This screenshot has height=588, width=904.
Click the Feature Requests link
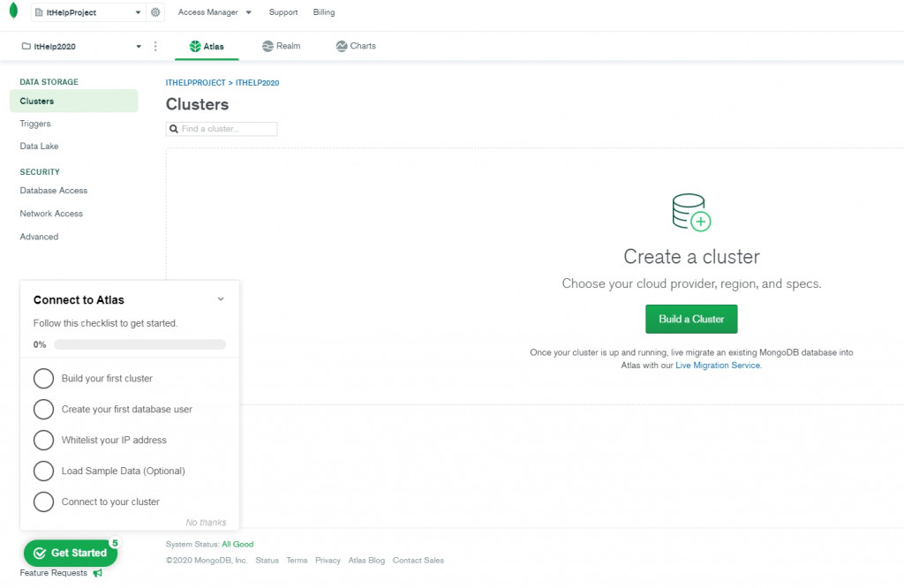point(54,573)
